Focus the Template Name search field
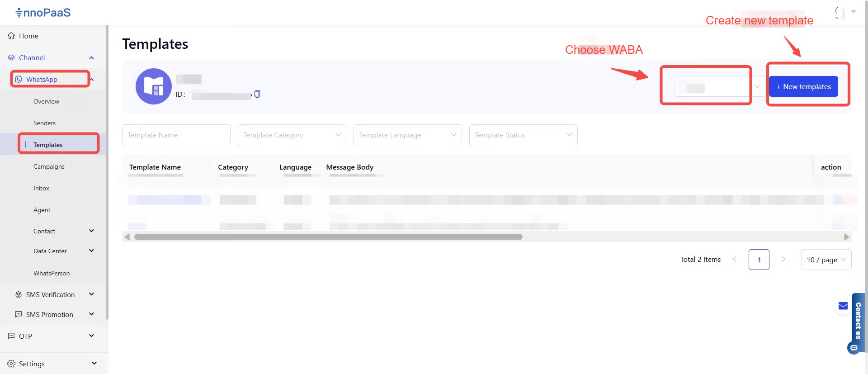The width and height of the screenshot is (868, 374). click(x=176, y=135)
